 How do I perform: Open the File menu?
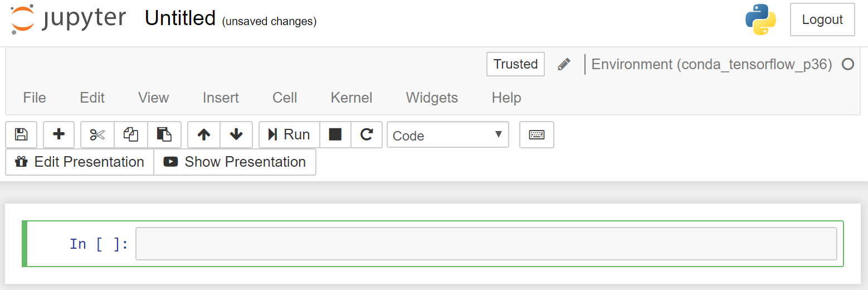35,98
